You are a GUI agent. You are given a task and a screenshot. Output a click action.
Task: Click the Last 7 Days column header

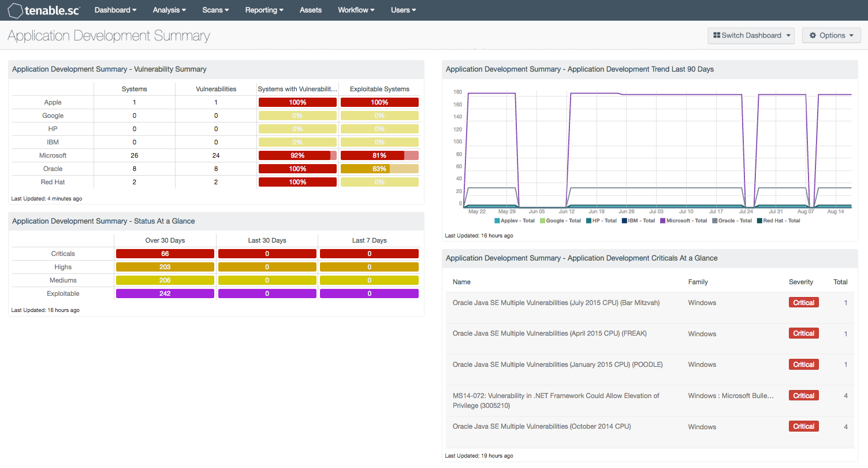[370, 240]
